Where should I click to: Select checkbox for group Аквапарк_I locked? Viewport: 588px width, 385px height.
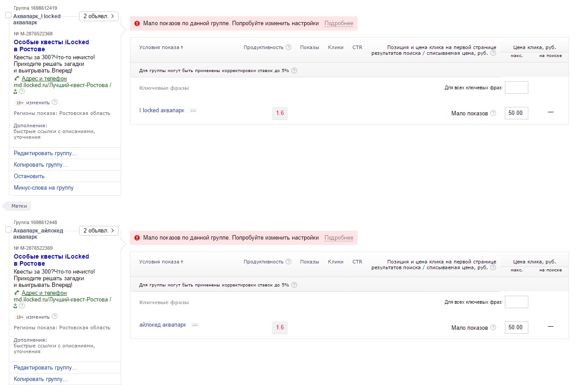point(8,15)
